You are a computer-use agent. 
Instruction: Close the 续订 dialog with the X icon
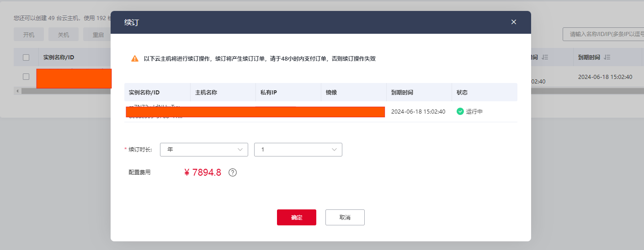(514, 22)
